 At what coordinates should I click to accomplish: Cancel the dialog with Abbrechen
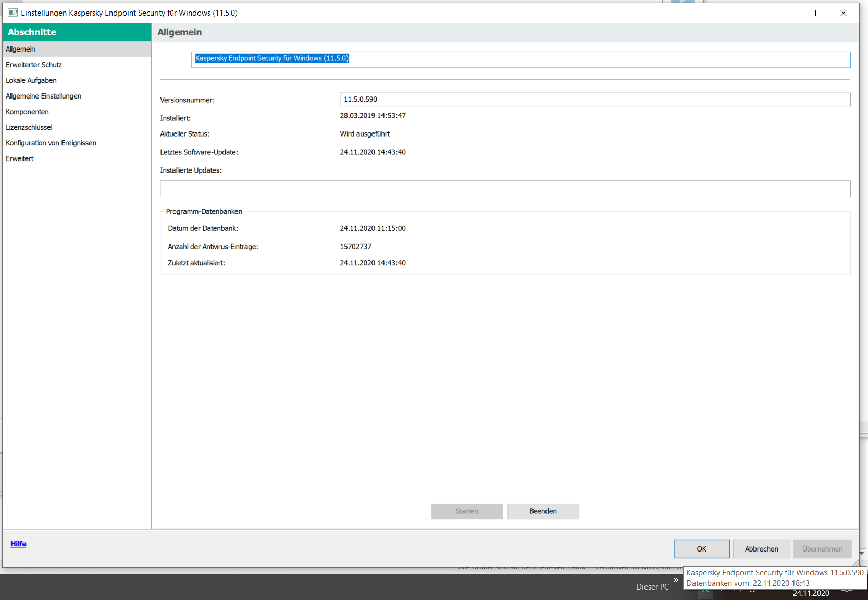762,549
